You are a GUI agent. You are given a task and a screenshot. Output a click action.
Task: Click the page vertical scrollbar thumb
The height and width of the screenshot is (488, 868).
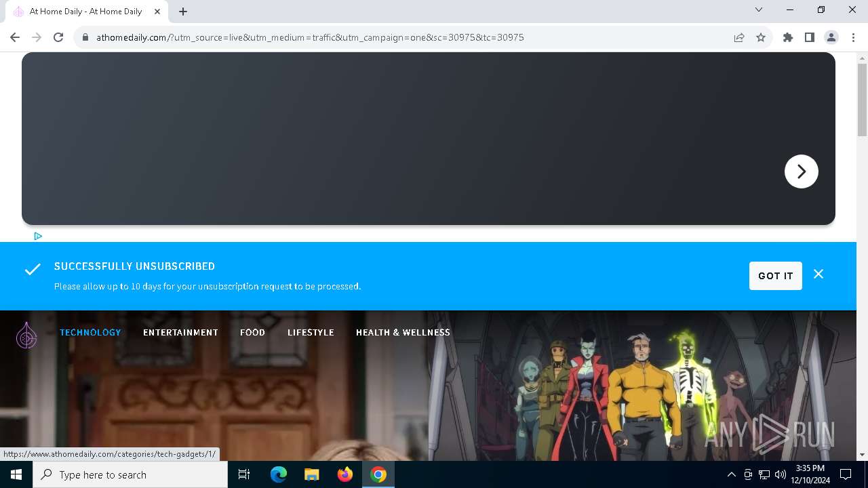point(862,100)
